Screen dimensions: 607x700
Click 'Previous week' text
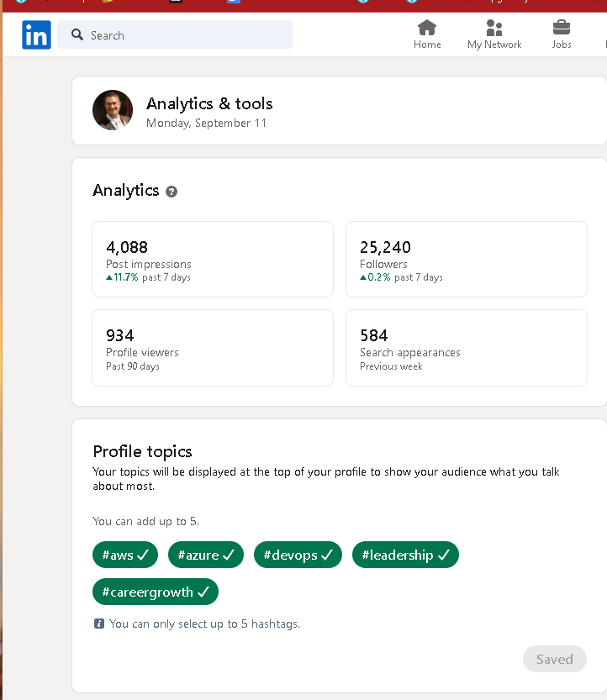pos(391,366)
